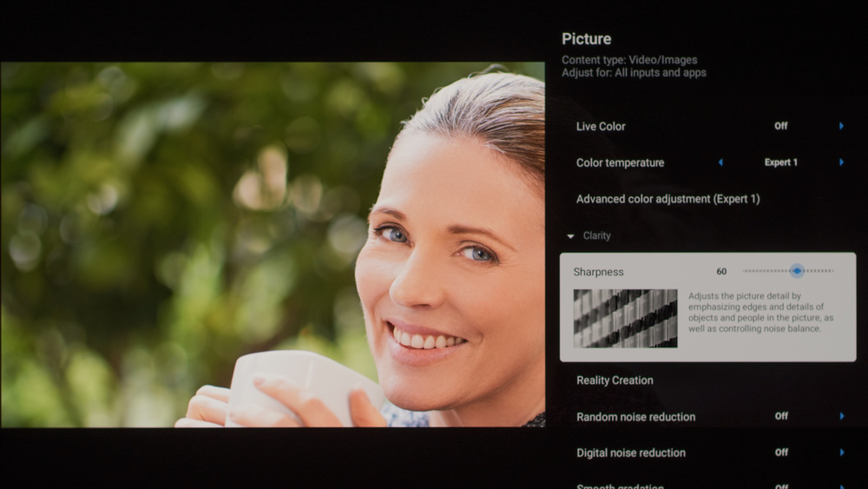The width and height of the screenshot is (868, 489).
Task: Select the Color temperature setting label
Action: tap(620, 162)
